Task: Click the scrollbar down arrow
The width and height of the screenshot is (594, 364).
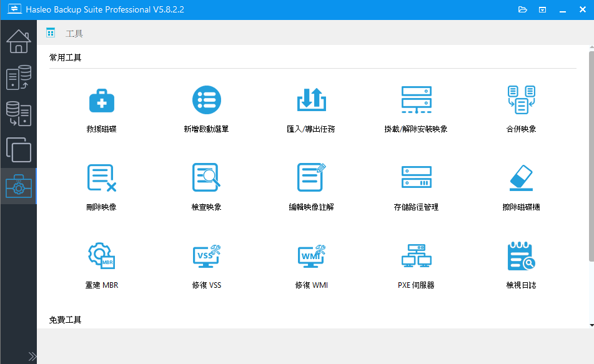Action: (x=592, y=325)
